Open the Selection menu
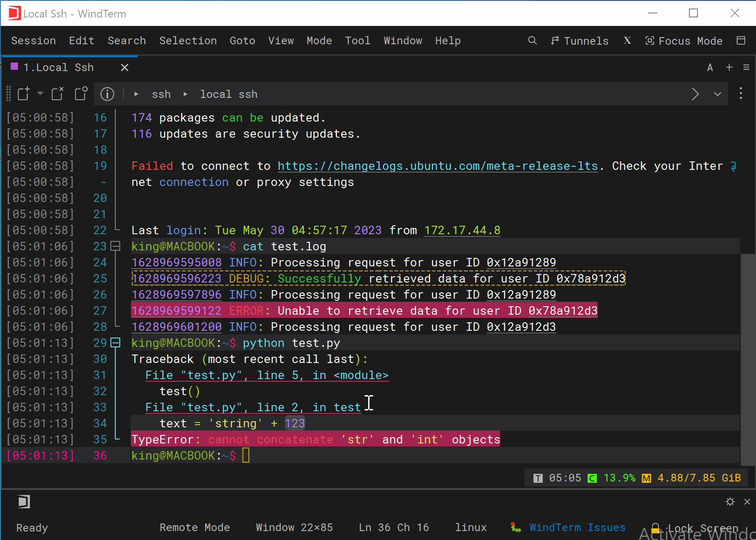 click(x=188, y=41)
